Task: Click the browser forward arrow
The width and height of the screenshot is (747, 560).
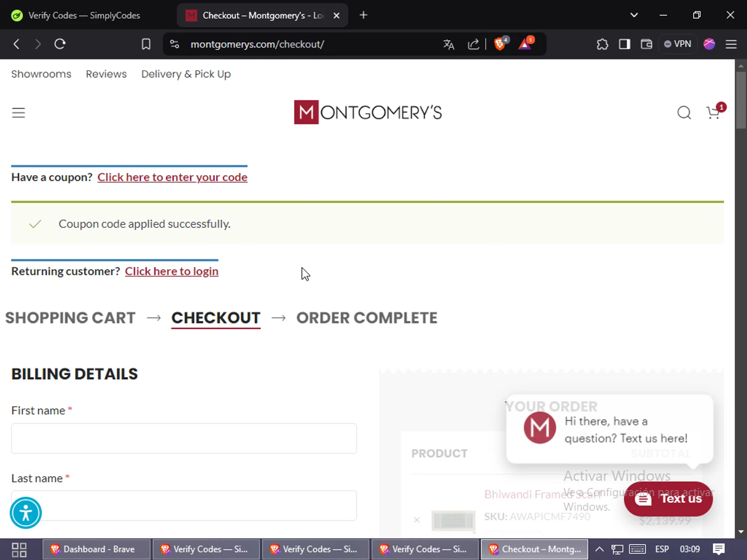Action: point(38,44)
